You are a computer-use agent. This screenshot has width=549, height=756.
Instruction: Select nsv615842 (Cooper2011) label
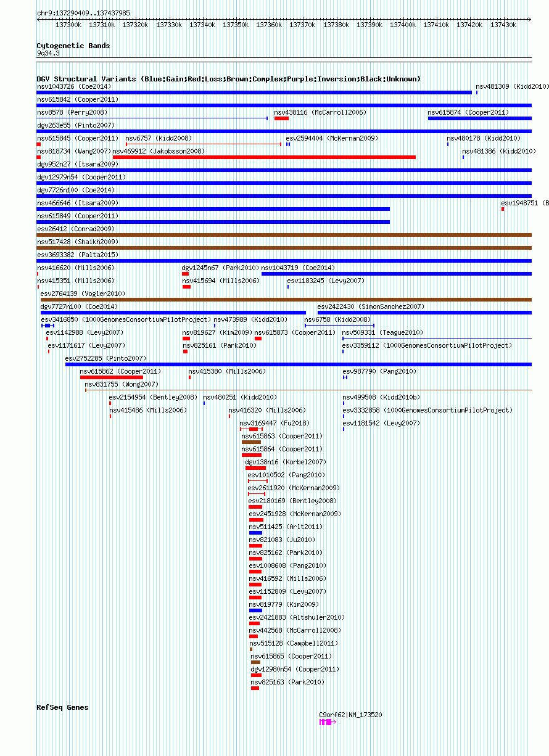tap(78, 99)
